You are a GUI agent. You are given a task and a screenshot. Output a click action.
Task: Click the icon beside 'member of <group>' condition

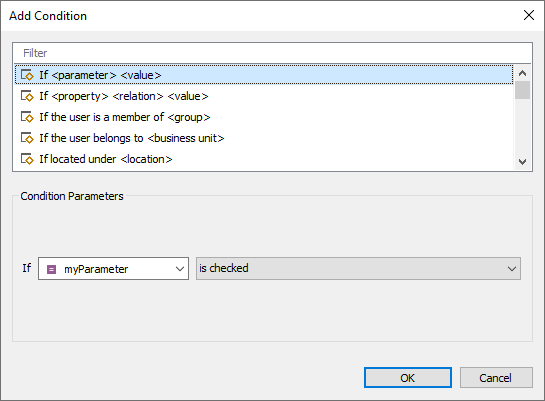(27, 117)
